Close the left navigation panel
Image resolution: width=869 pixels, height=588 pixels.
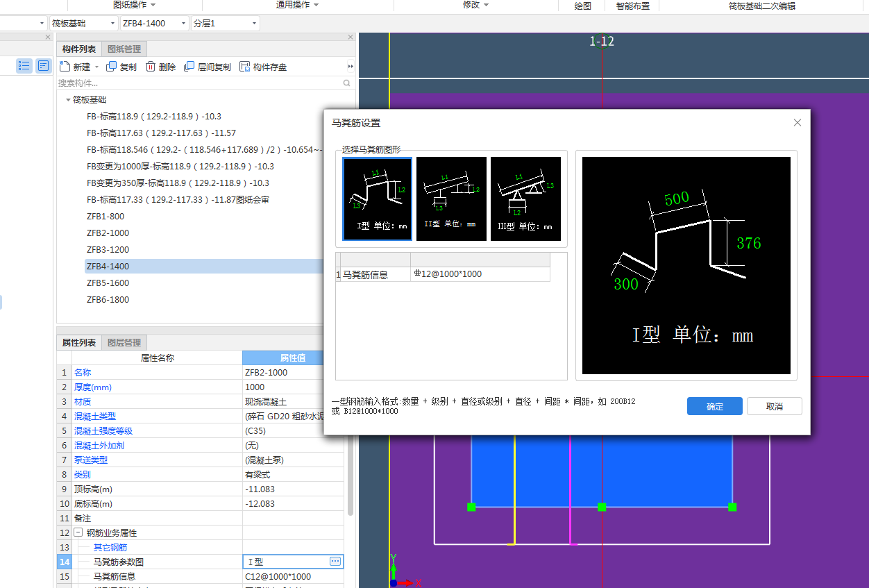48,37
